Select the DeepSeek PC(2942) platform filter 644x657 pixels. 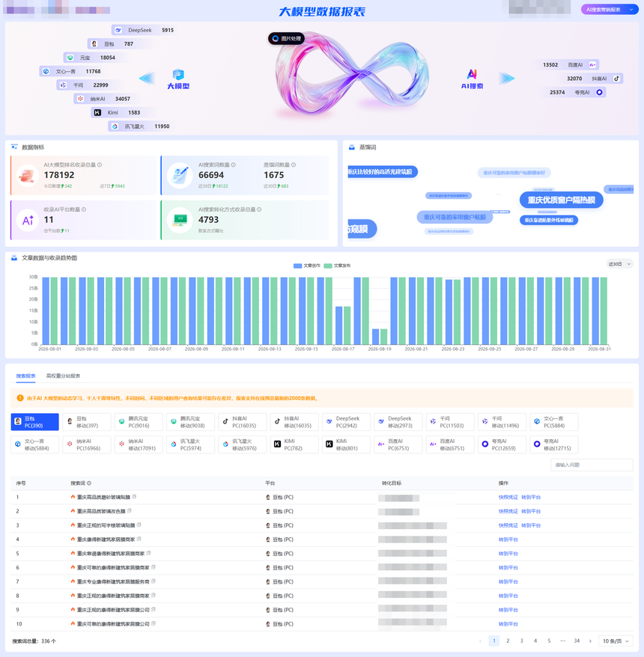click(347, 422)
